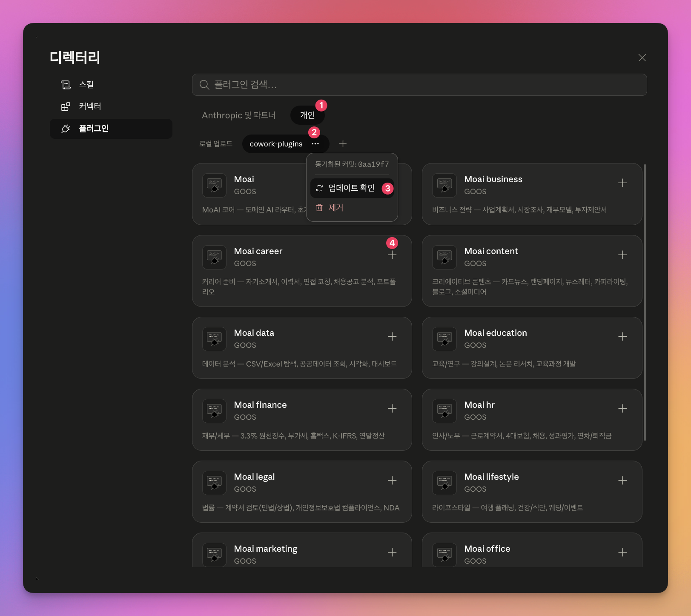This screenshot has height=616, width=691.
Task: Focus the 플러그인 검색 search field
Action: pyautogui.click(x=419, y=85)
